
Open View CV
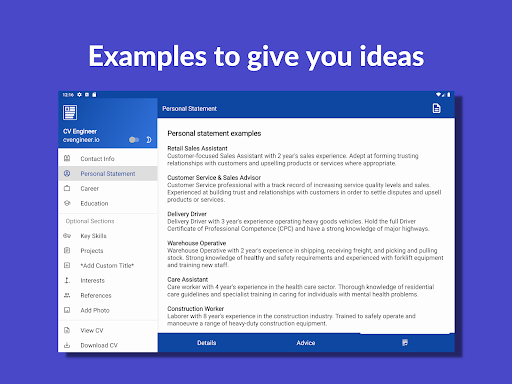click(108, 330)
